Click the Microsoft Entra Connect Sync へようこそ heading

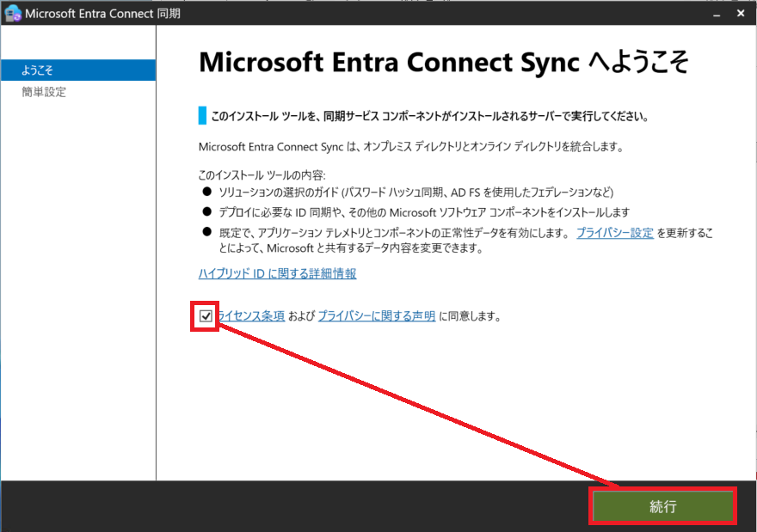[444, 62]
